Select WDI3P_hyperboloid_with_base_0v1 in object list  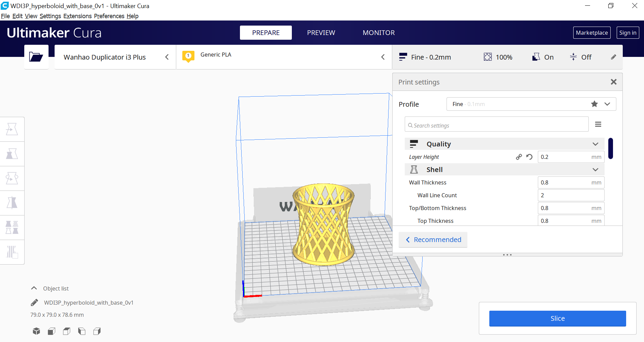(x=89, y=303)
